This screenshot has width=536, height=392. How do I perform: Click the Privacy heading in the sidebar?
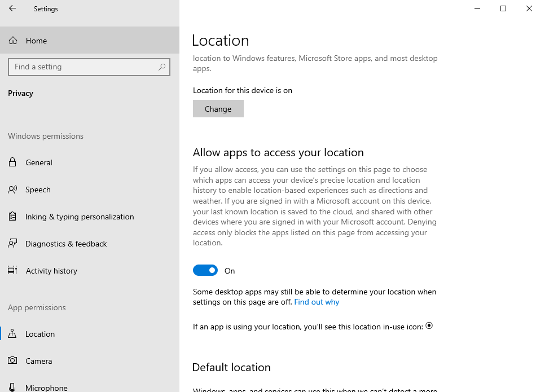(20, 93)
